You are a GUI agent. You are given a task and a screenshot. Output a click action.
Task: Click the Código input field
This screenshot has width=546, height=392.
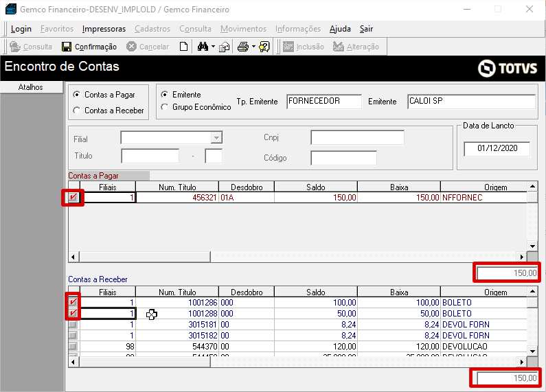(343, 158)
